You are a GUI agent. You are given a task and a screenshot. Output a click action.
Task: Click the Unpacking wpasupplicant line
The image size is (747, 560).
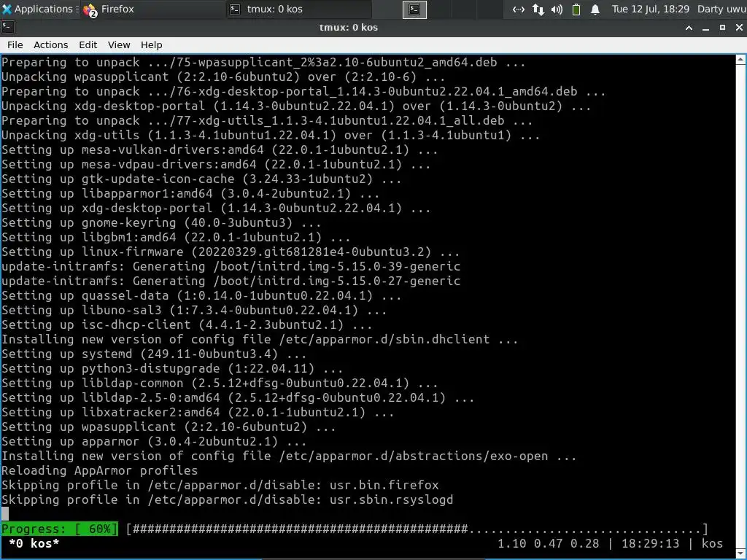click(x=223, y=77)
